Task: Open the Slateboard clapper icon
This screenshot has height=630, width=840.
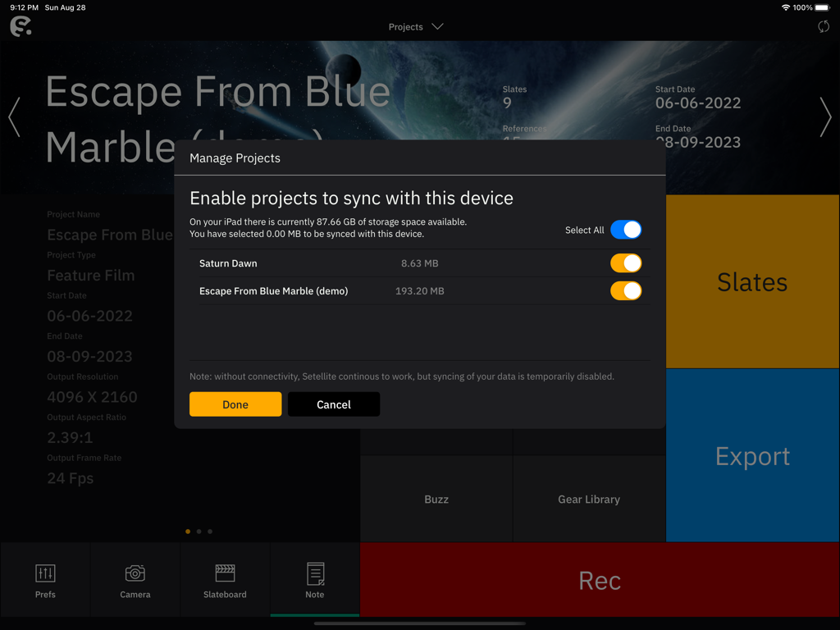Action: point(225,573)
